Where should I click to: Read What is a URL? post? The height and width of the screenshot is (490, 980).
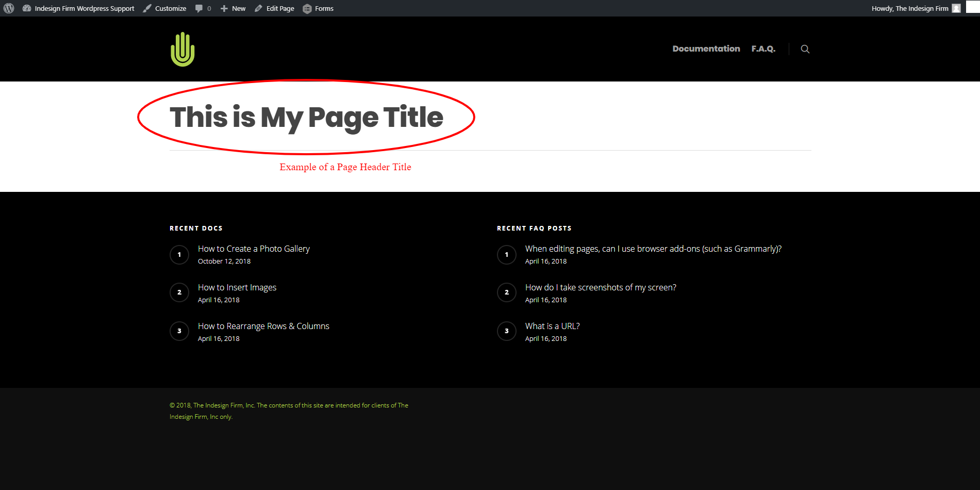coord(552,326)
